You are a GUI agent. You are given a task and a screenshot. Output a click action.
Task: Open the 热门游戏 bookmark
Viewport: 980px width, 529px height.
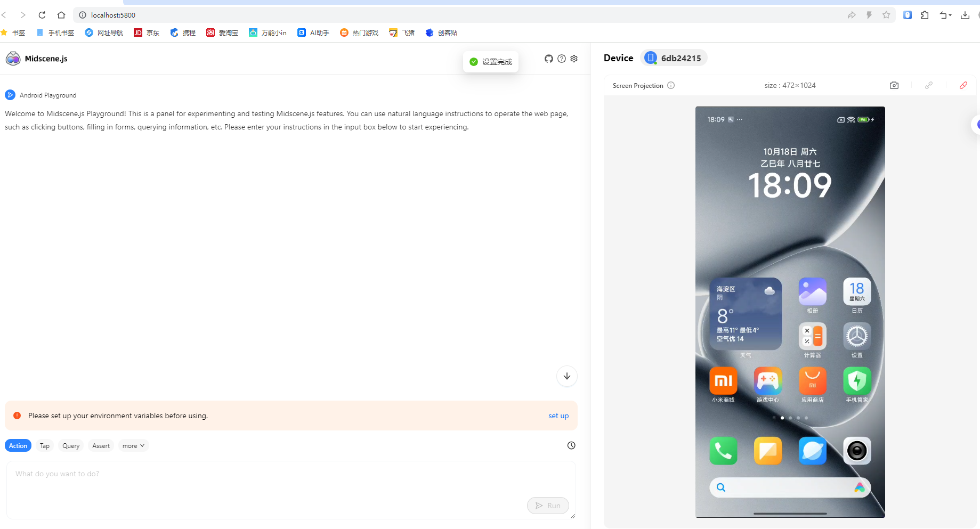(359, 32)
